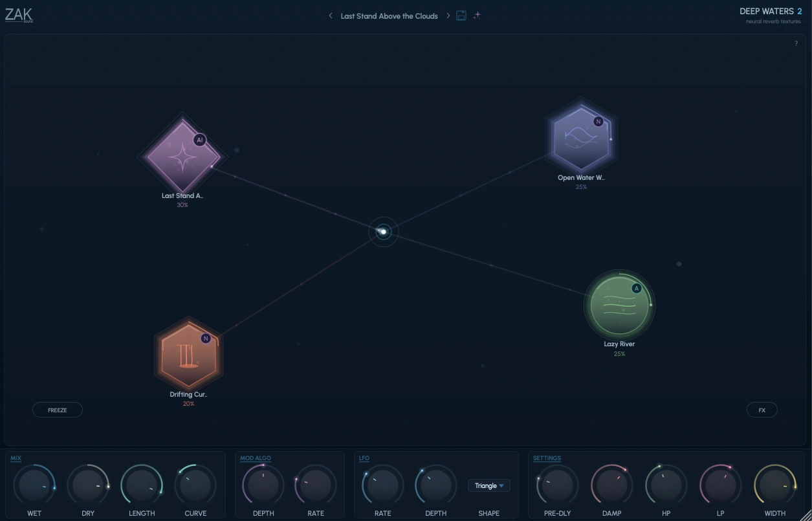Viewport: 812px width, 521px height.
Task: Go to next preset with right chevron
Action: point(448,16)
